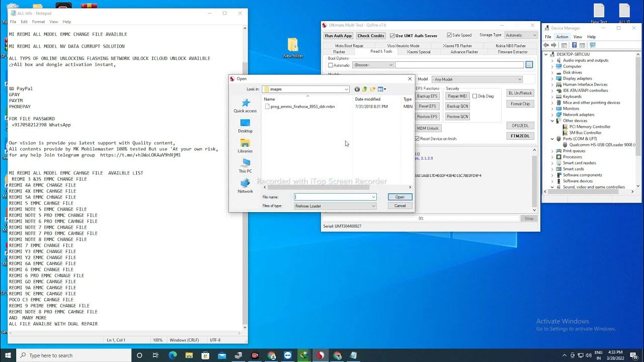Click FTM2EDL button
The height and width of the screenshot is (362, 644).
coord(520,136)
